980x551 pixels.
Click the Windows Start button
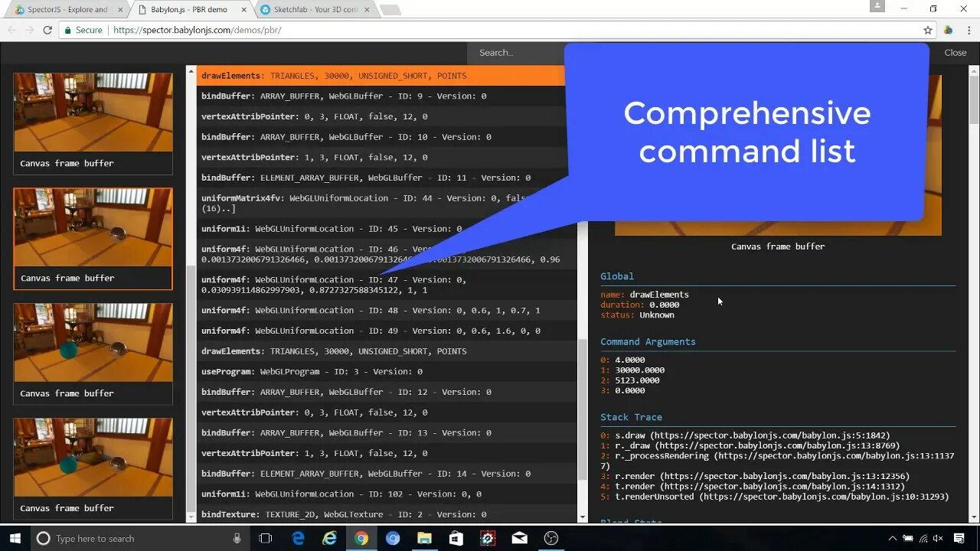15,538
